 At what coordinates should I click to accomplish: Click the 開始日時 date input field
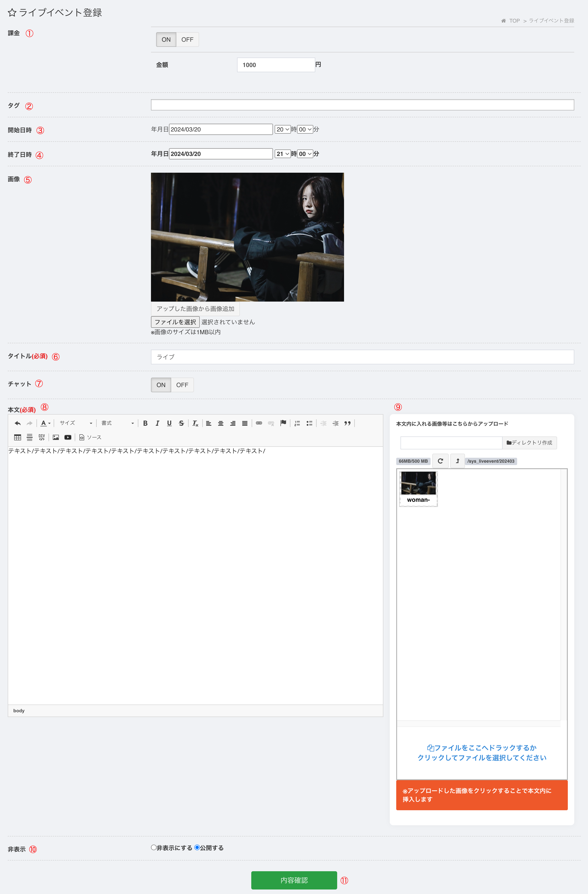tap(221, 129)
